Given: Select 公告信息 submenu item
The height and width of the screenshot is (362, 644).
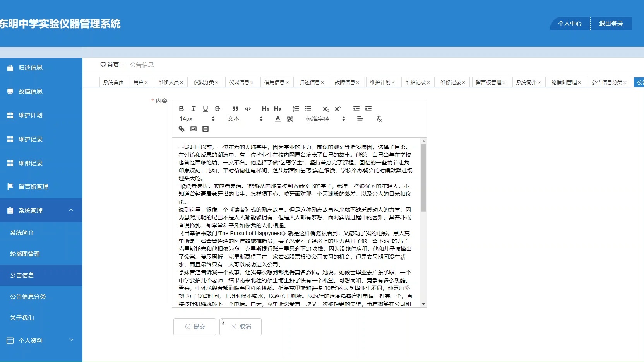Looking at the screenshot, I should 41,275.
